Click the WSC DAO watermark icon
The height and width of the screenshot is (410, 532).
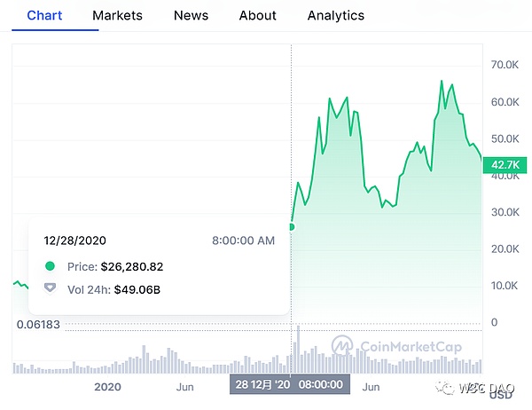click(x=442, y=388)
